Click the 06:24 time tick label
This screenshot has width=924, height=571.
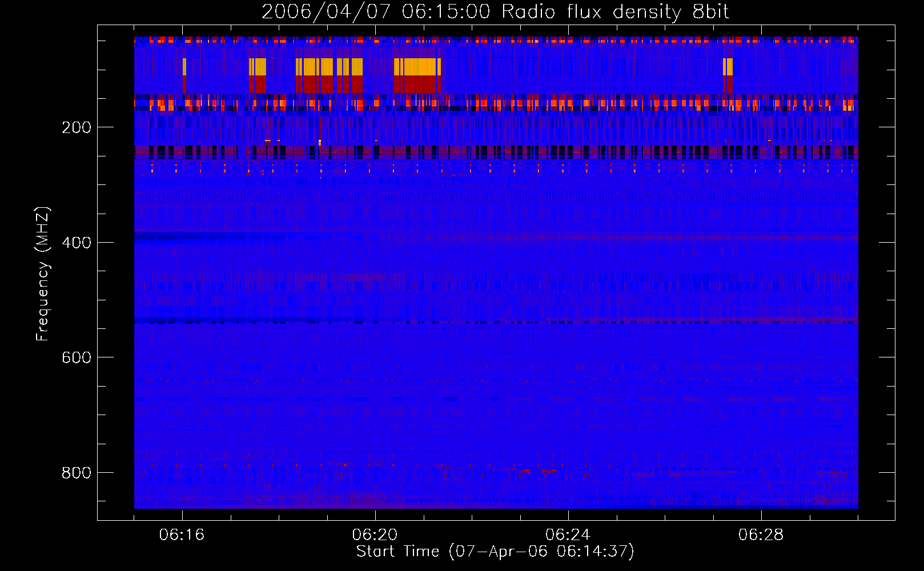tap(568, 535)
